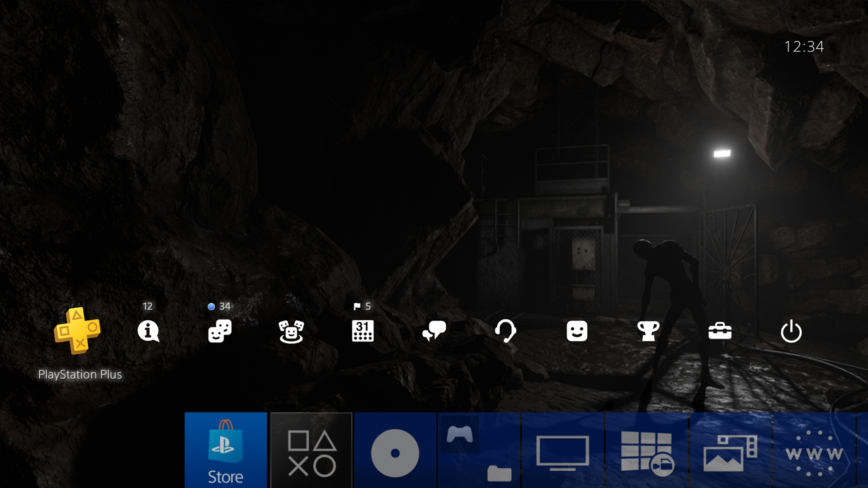Open the PlayStation Plus icon

pos(77,331)
